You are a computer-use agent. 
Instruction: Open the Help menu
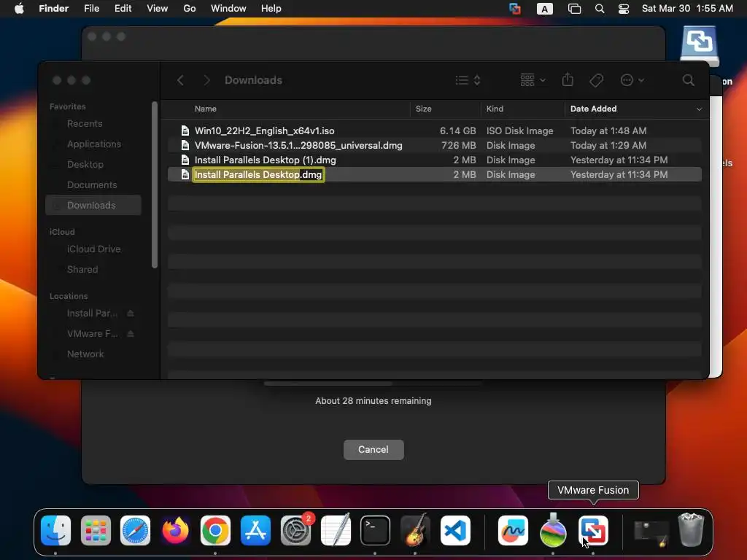(271, 9)
